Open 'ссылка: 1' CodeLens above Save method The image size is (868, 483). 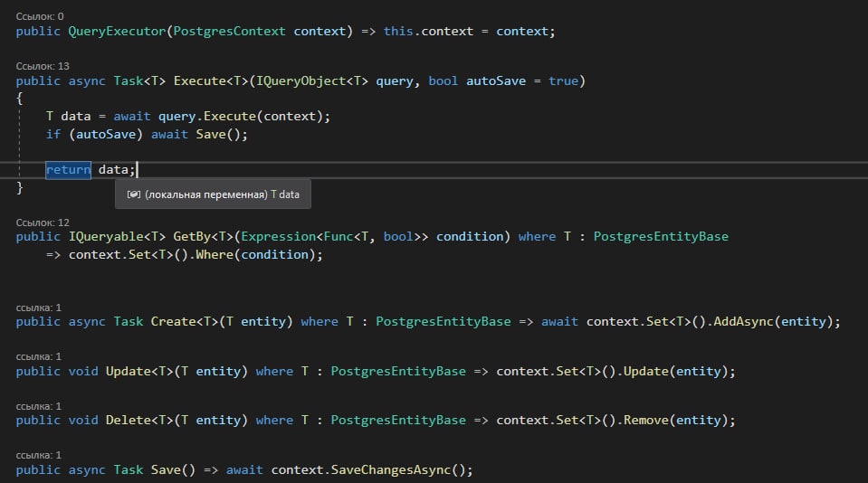point(38,455)
